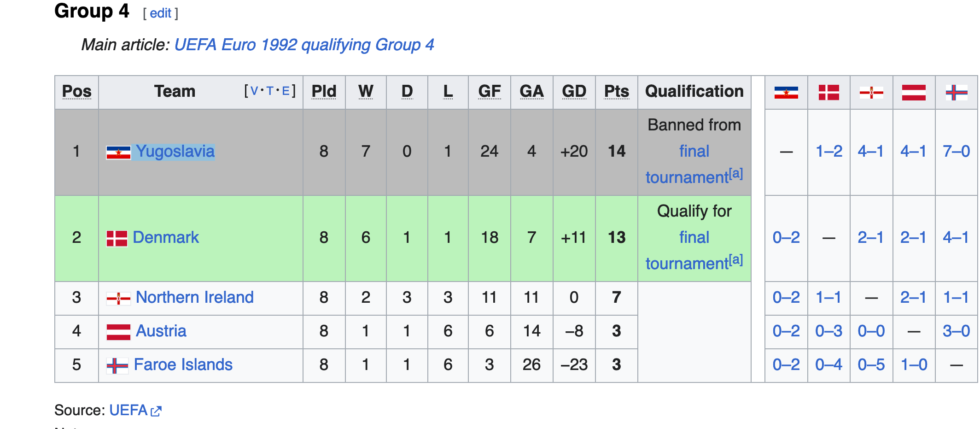Screen dimensions: 980x429
Task: Open Yugoslavia vs Faroe Islands 7–0 result
Action: click(x=956, y=151)
